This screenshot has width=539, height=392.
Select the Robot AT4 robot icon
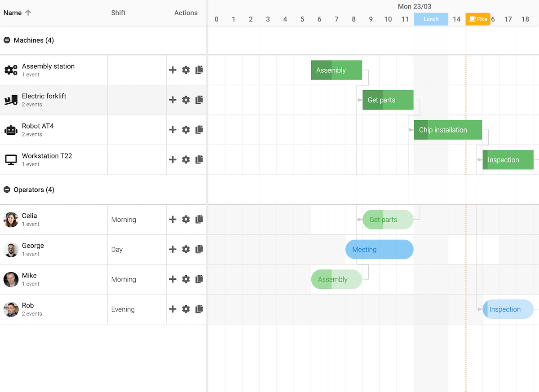click(11, 129)
